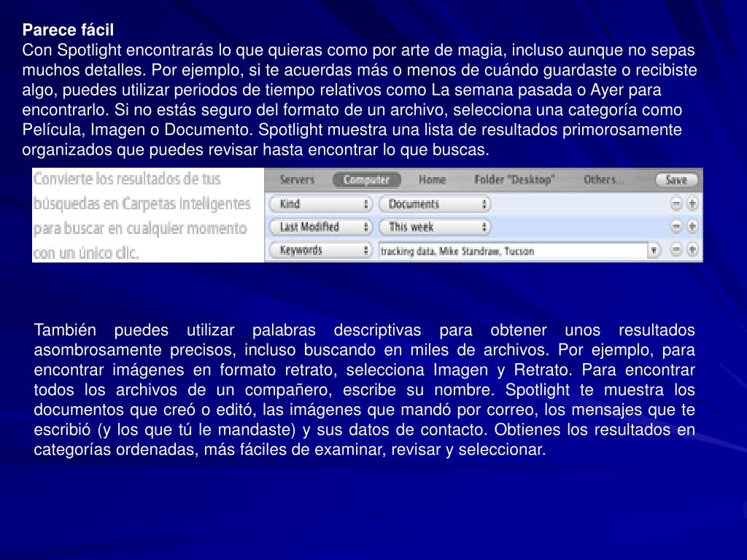Remove the Keywords row with minus

676,249
